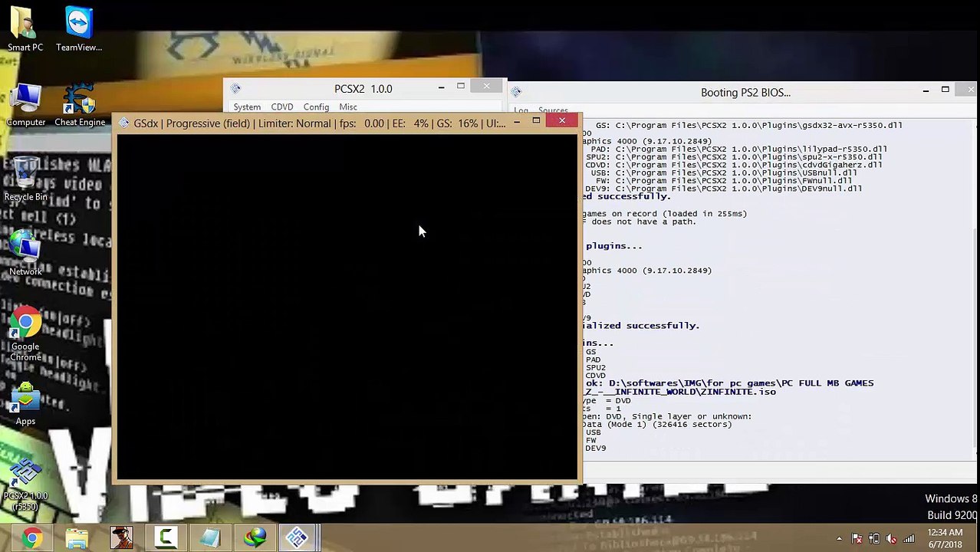
Task: Select the Recycle Bin icon
Action: point(25,179)
